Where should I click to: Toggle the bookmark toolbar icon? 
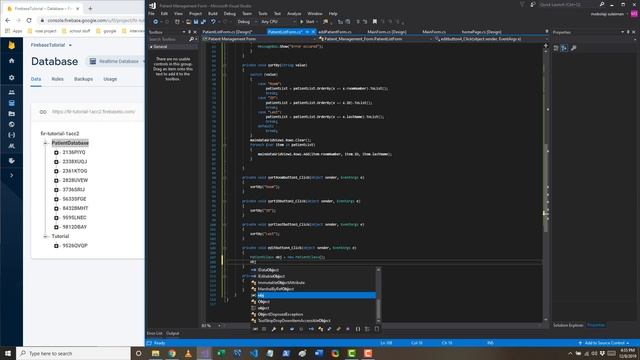click(375, 22)
